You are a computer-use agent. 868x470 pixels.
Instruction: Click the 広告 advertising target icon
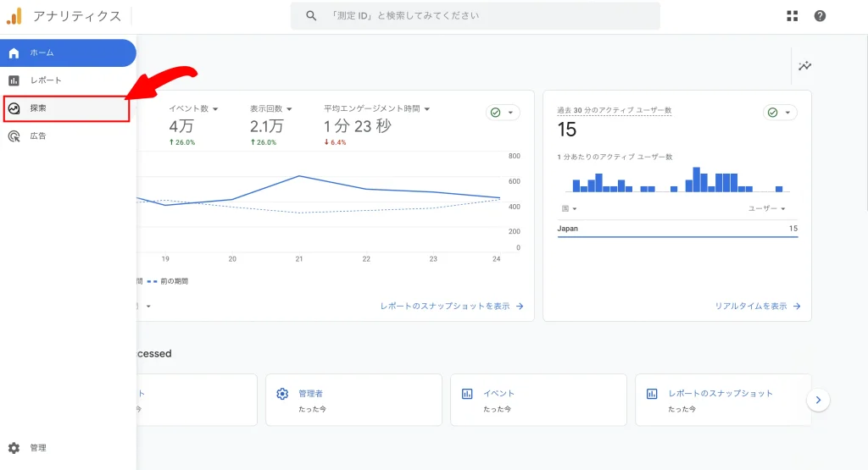click(x=14, y=136)
